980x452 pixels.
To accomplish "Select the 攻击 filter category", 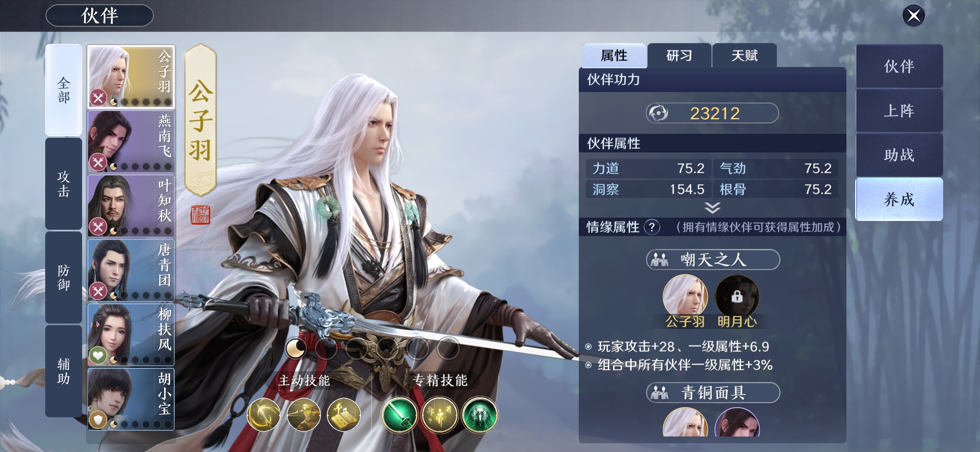I will [x=64, y=184].
